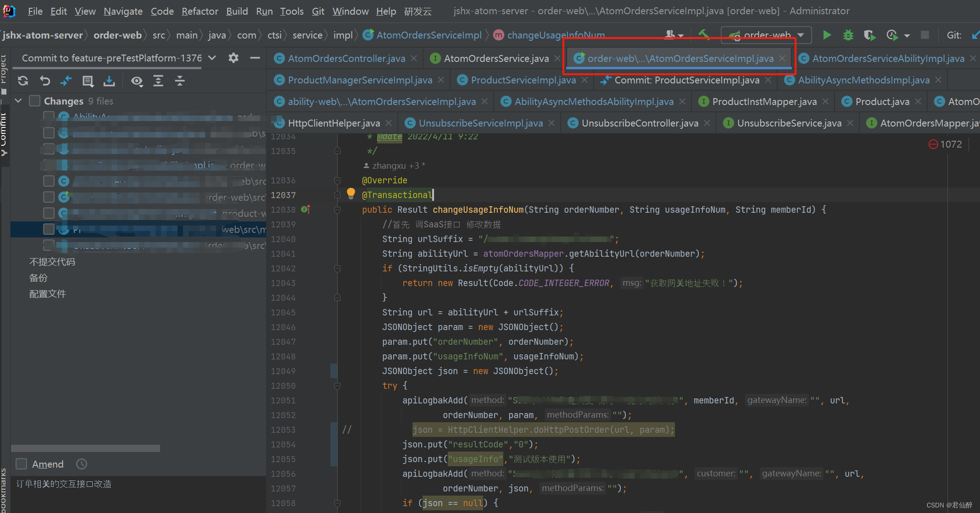Click the Amend commit history clock icon
This screenshot has height=513, width=980.
tap(82, 464)
